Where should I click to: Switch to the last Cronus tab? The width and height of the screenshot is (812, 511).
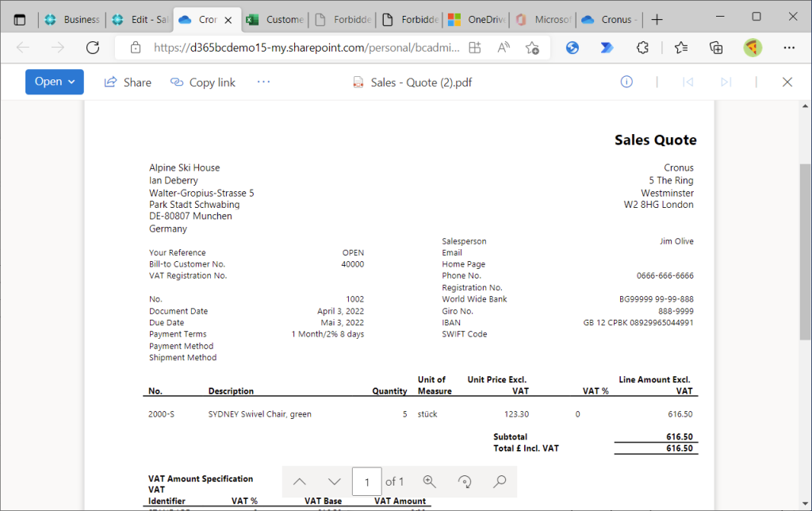(x=610, y=20)
